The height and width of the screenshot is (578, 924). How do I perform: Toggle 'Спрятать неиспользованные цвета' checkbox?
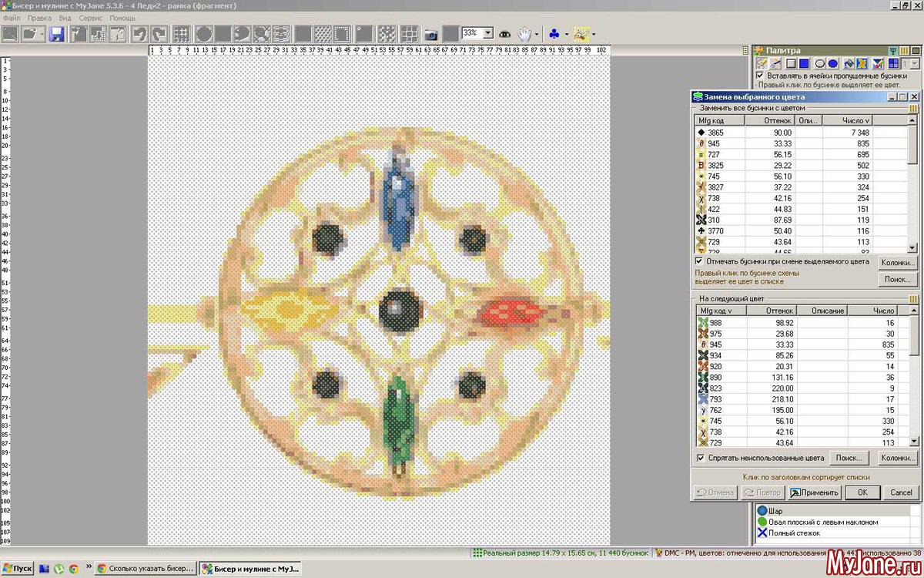700,458
